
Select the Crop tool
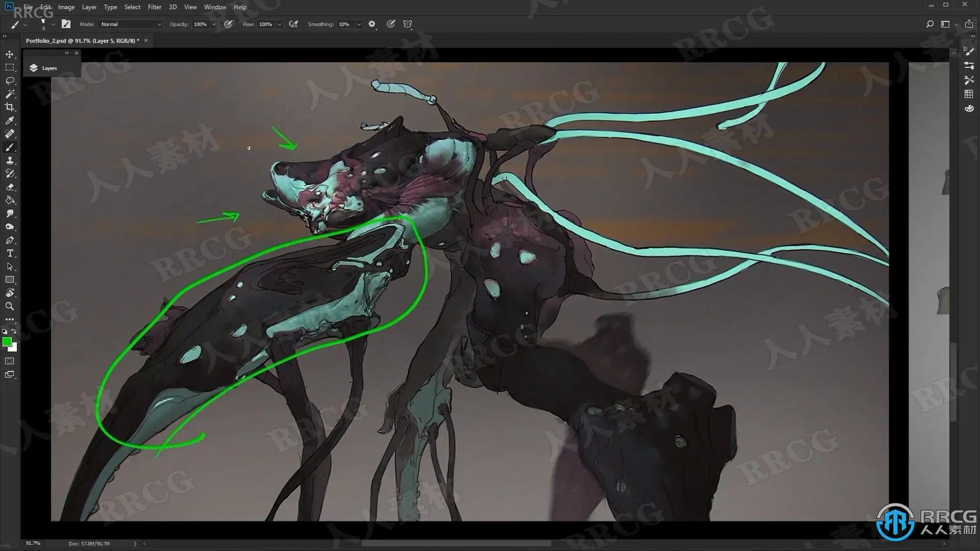coord(10,107)
